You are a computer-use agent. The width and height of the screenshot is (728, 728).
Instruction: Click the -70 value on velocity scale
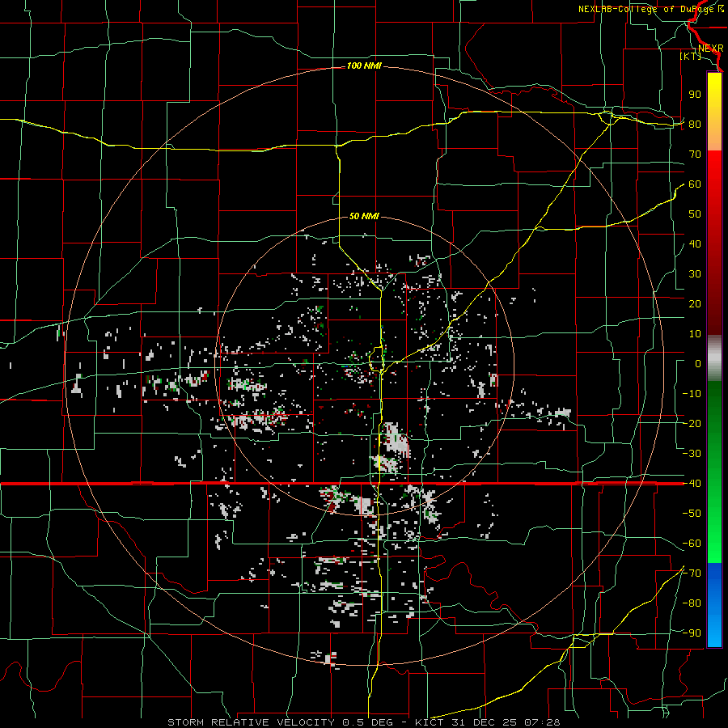(x=692, y=574)
